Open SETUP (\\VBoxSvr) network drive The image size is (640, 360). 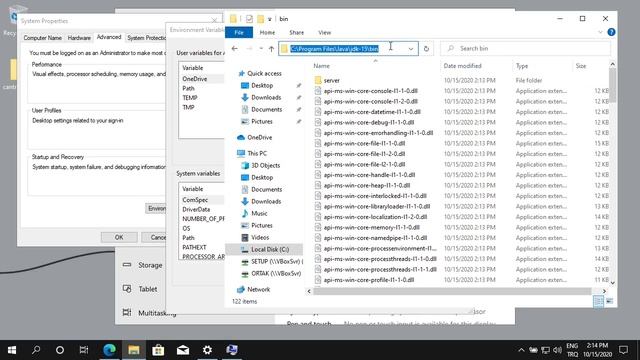(276, 261)
